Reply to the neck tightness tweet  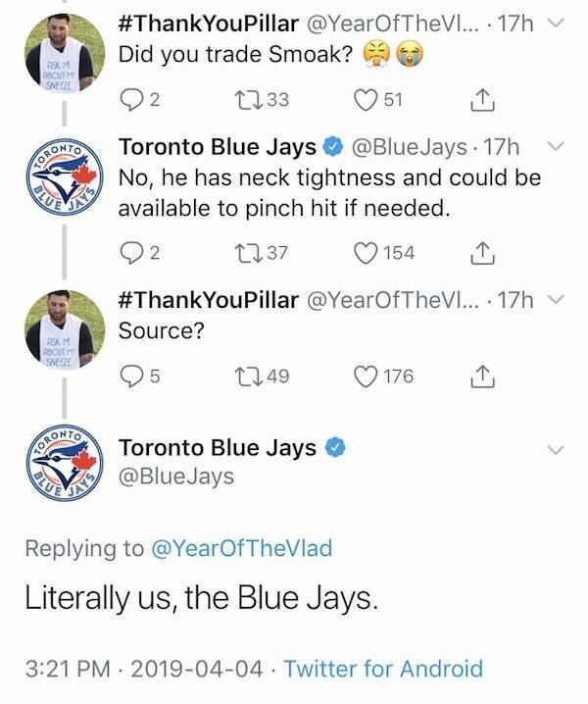[131, 253]
